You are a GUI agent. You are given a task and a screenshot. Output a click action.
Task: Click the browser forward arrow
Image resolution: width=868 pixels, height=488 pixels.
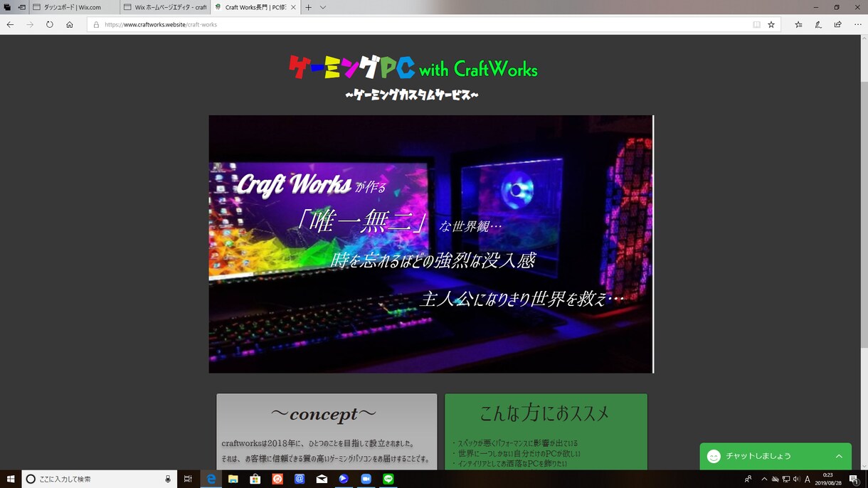30,24
